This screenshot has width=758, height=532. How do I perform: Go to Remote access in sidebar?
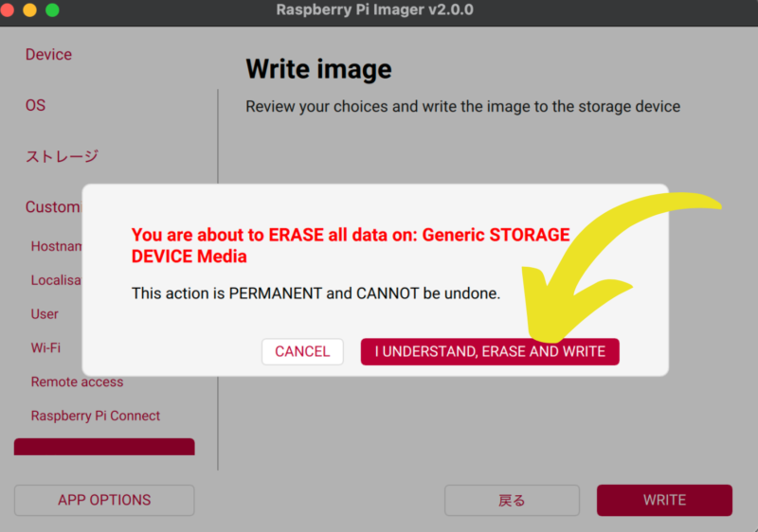click(77, 382)
